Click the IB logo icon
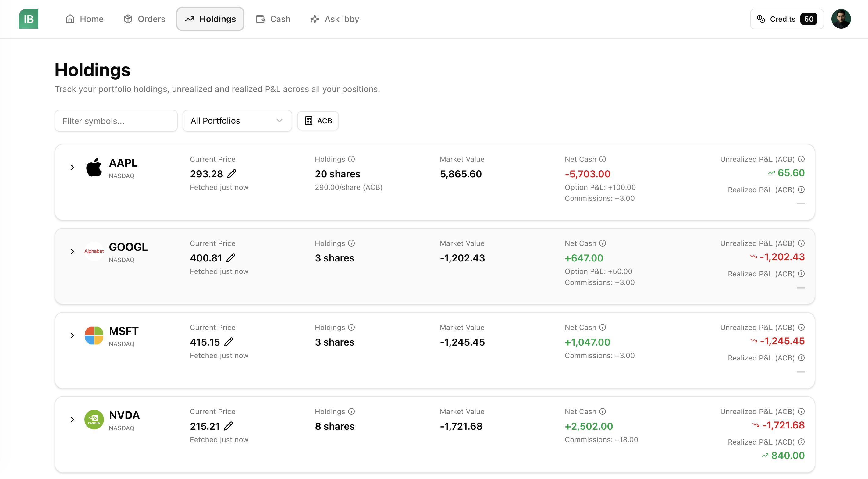 click(x=29, y=19)
